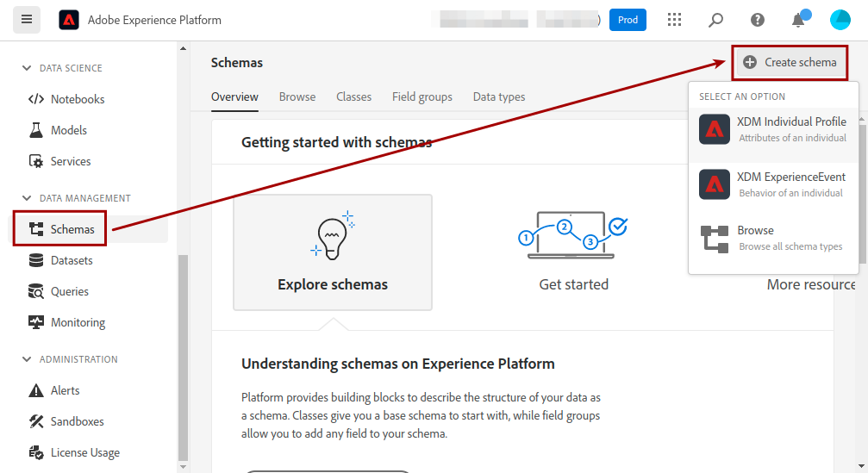Image resolution: width=868 pixels, height=473 pixels.
Task: Open License Usage in the sidebar
Action: coord(74,452)
